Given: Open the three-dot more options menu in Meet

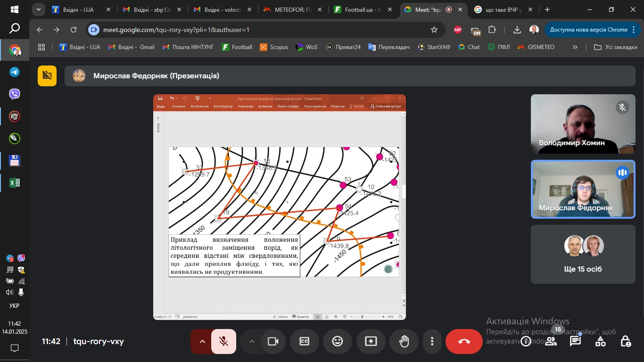Looking at the screenshot, I should (x=432, y=341).
